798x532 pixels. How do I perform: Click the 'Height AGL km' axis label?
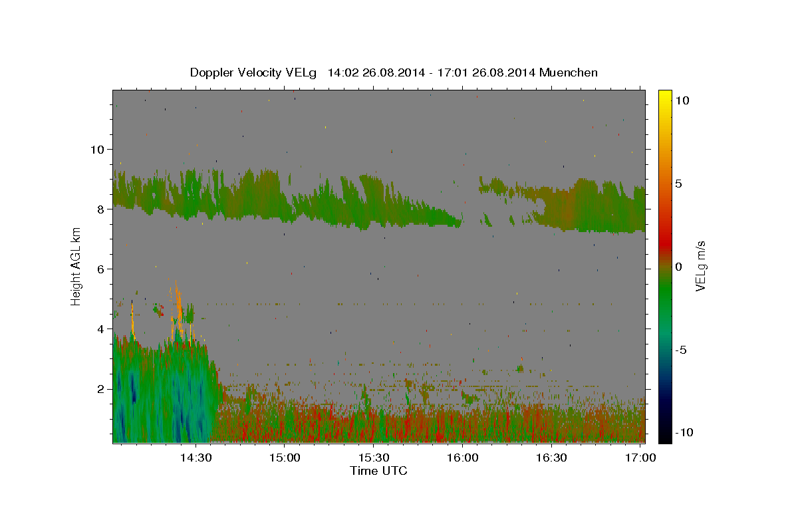pyautogui.click(x=76, y=266)
